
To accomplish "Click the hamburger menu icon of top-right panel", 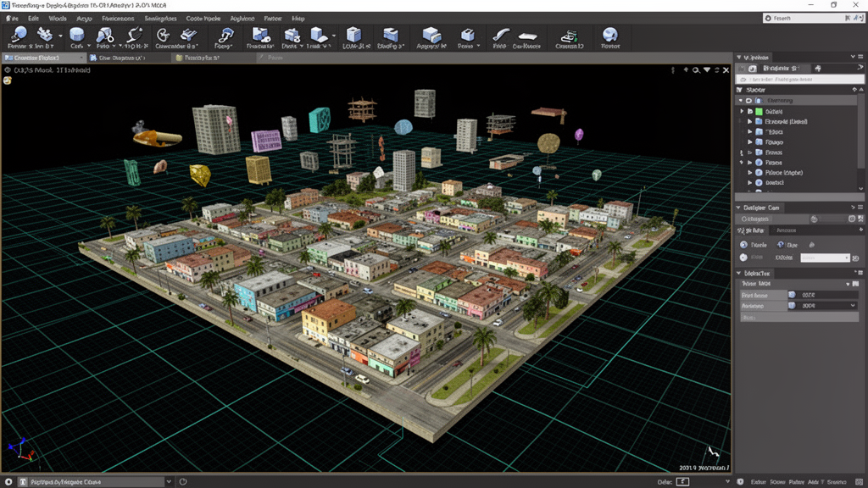I will (861, 57).
